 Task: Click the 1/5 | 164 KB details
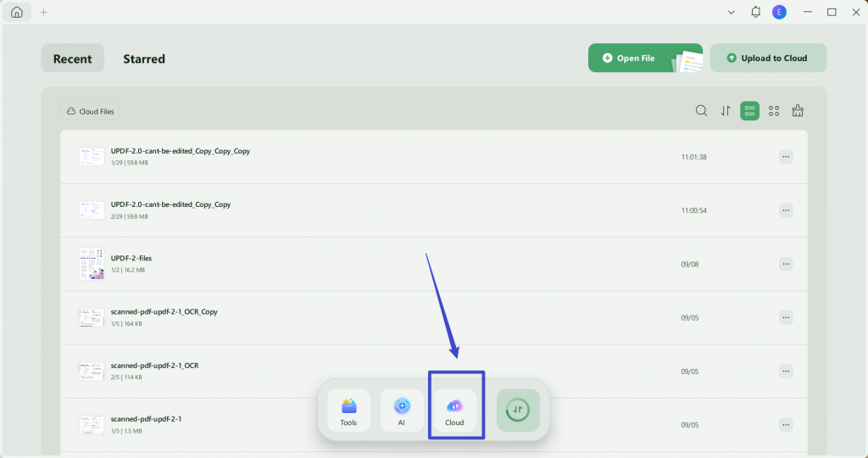pos(126,324)
